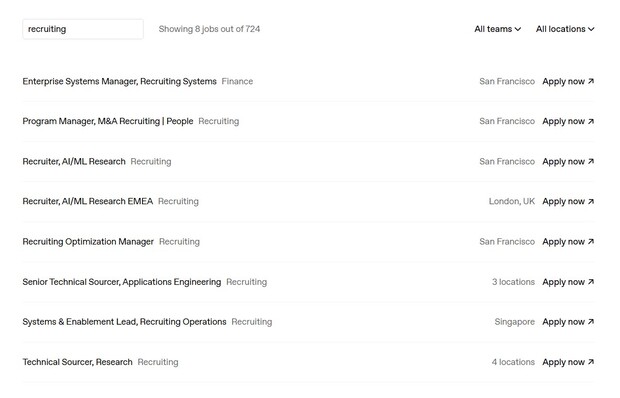Apply now for Technical Sourcer, Research
This screenshot has width=620, height=398.
point(568,362)
